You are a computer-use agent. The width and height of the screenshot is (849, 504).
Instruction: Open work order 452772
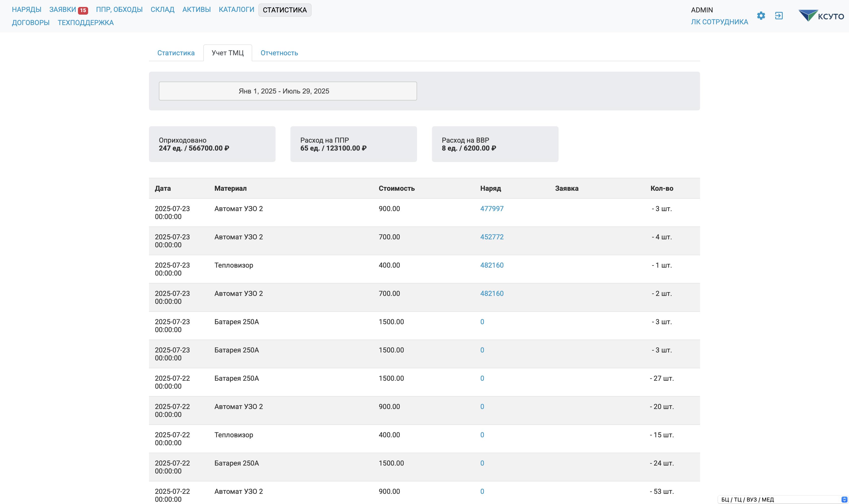[x=492, y=237]
